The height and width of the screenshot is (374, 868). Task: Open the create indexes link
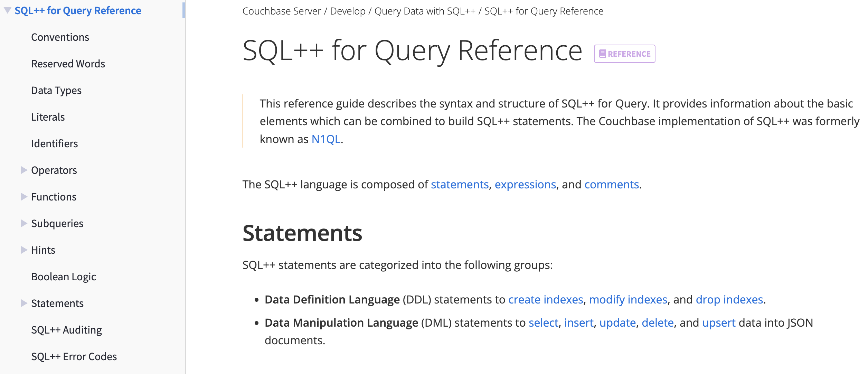pyautogui.click(x=546, y=300)
